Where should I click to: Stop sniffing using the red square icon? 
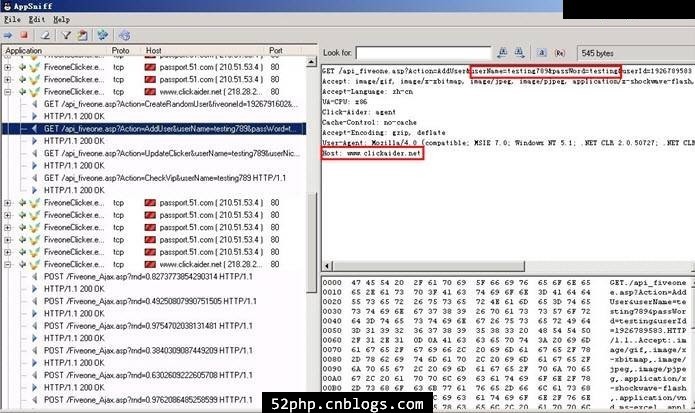pos(24,35)
